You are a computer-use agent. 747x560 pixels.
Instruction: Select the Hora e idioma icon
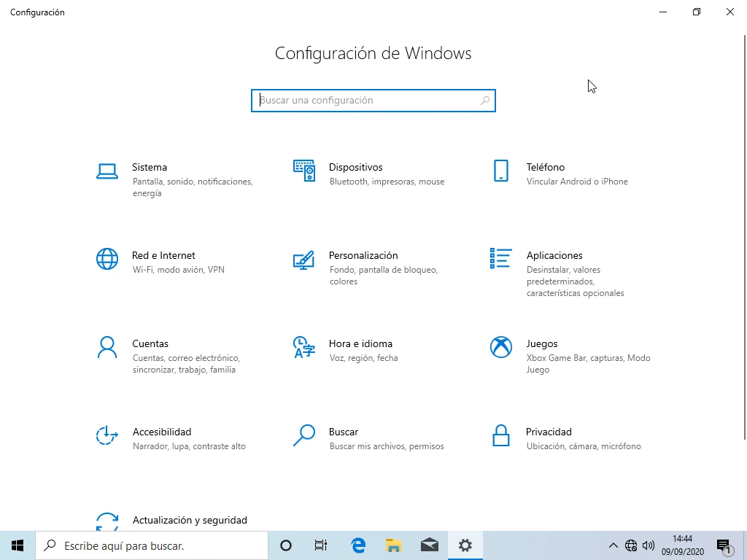click(304, 347)
